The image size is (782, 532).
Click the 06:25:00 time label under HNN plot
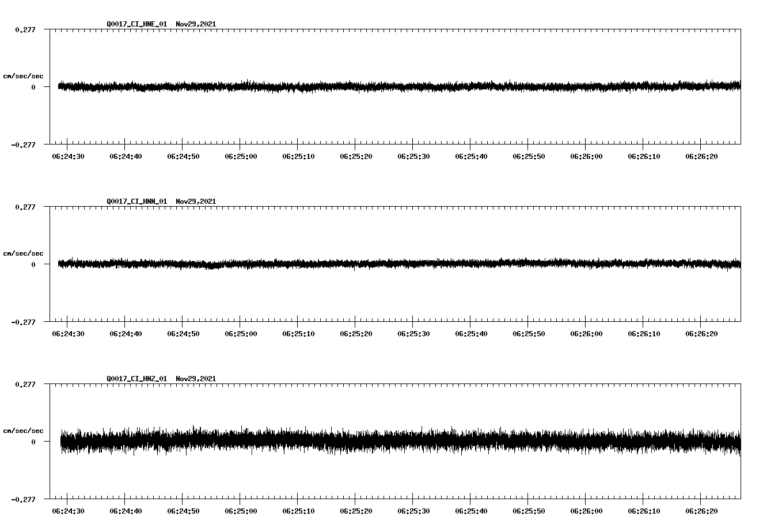point(241,333)
